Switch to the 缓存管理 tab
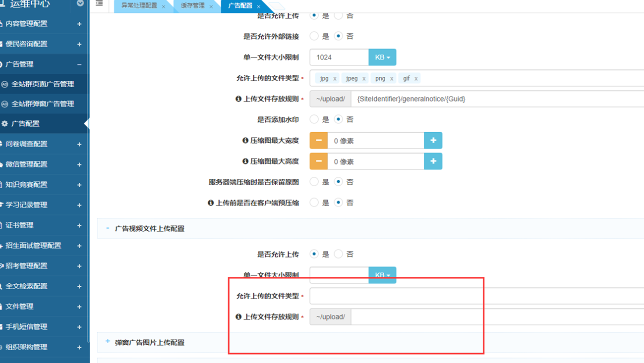 tap(192, 6)
